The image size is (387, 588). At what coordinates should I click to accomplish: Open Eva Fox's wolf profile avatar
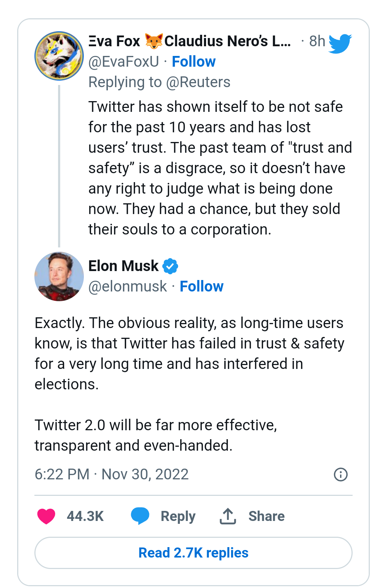(x=59, y=56)
